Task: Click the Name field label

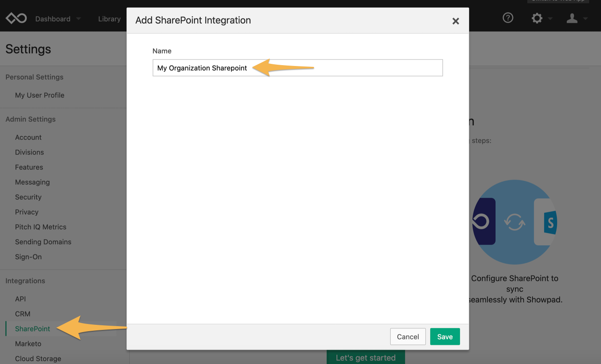Action: click(x=162, y=51)
